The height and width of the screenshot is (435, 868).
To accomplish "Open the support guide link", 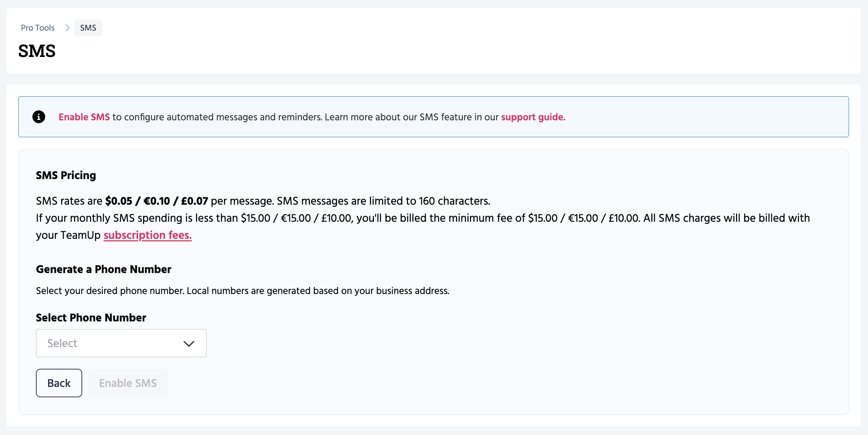I will 533,117.
